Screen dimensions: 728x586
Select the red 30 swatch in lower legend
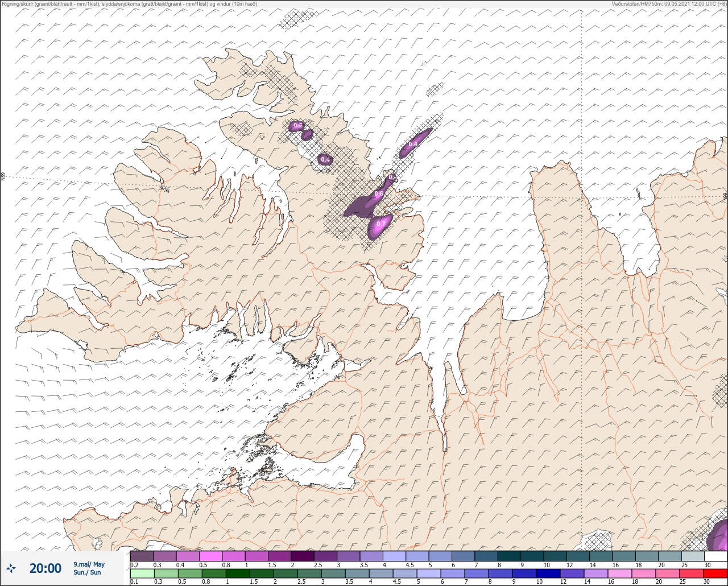click(715, 573)
